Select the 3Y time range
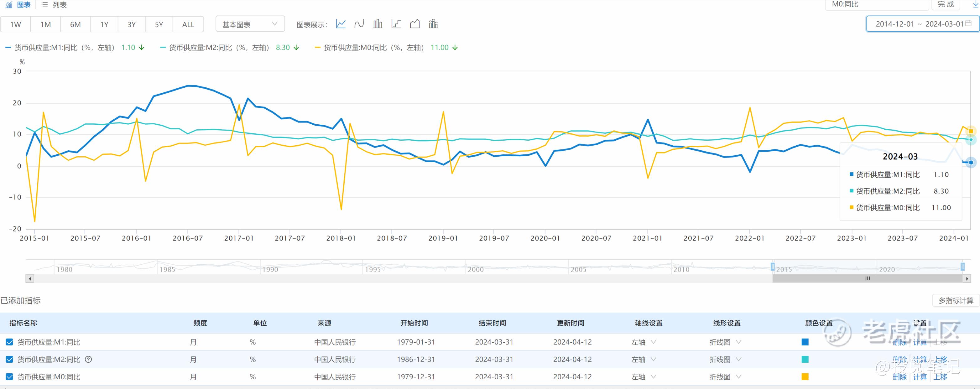 click(132, 24)
